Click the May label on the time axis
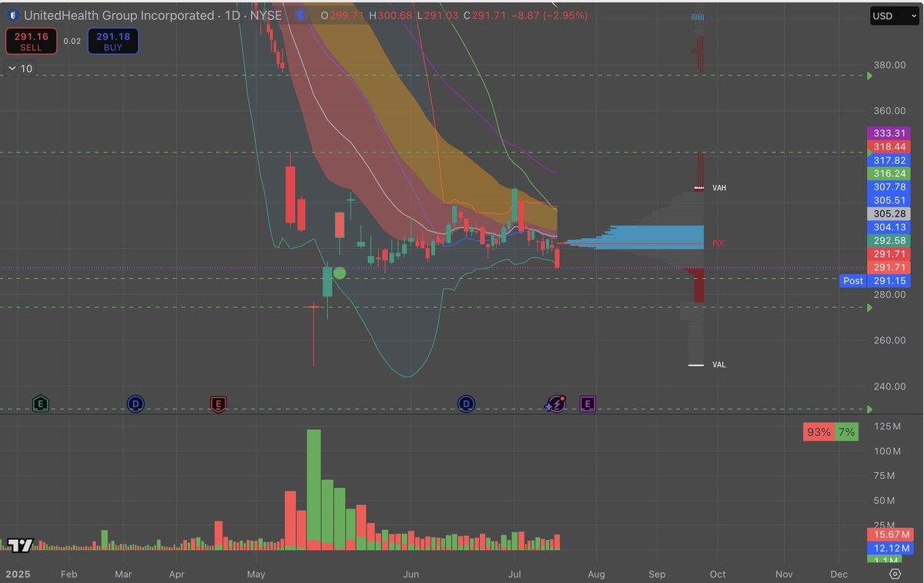Viewport: 924px width, 583px height. tap(256, 574)
